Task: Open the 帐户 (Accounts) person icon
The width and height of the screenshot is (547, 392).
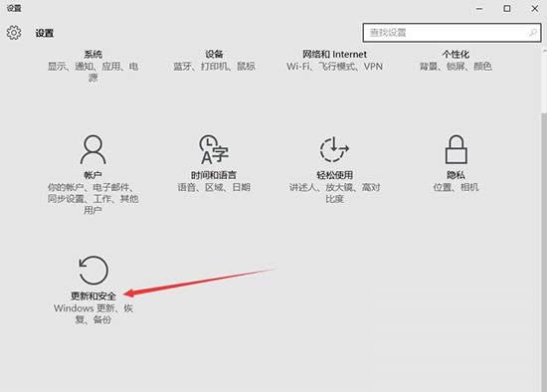Action: (x=92, y=150)
